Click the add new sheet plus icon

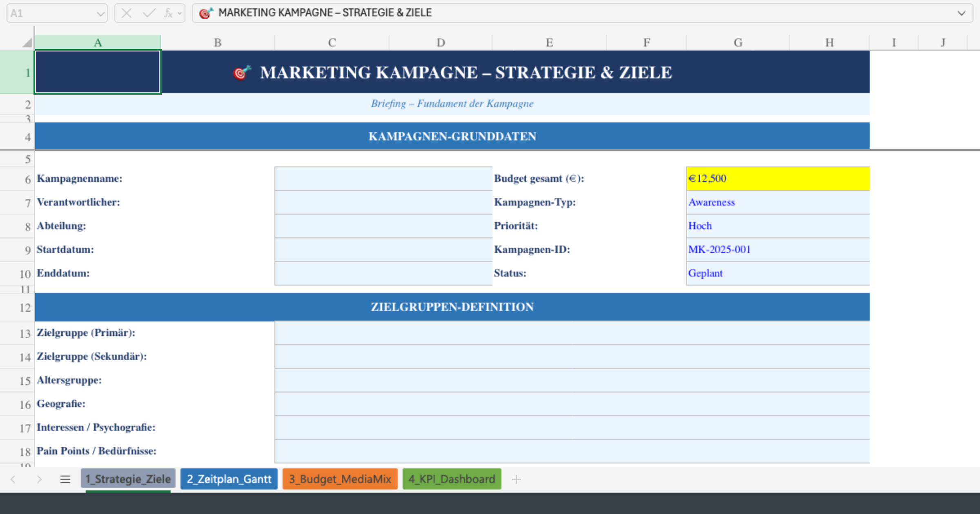pos(516,479)
